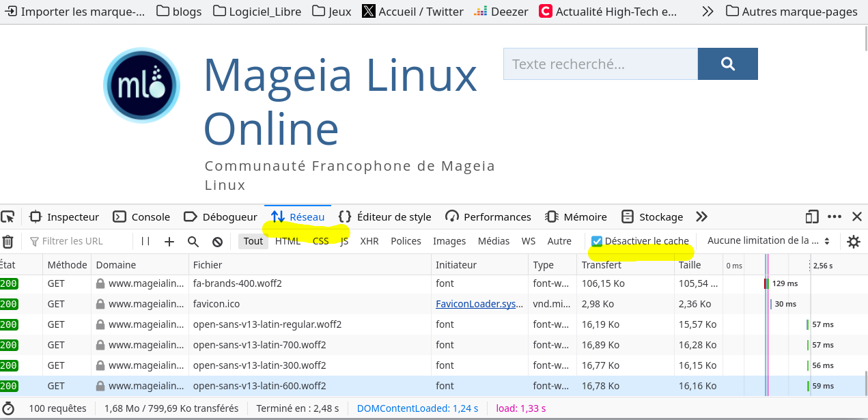
Task: Open the Inspecteur tab
Action: point(65,217)
